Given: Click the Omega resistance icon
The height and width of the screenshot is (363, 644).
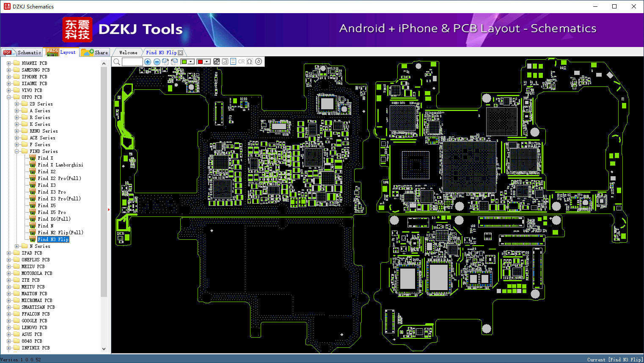Looking at the screenshot, I should pyautogui.click(x=250, y=61).
